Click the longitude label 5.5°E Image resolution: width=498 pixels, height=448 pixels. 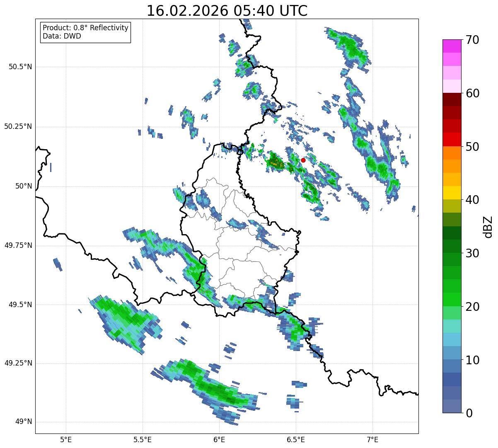click(x=143, y=440)
